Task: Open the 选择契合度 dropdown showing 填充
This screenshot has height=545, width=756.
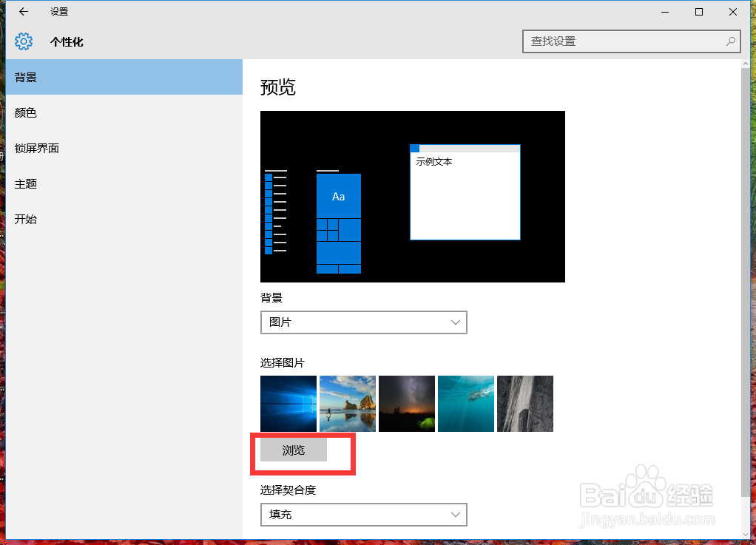Action: click(363, 515)
